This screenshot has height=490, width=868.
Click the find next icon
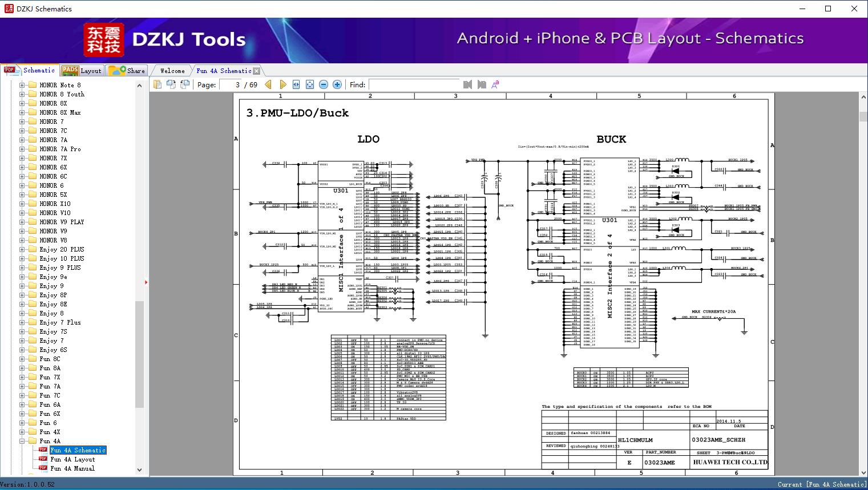coord(482,84)
